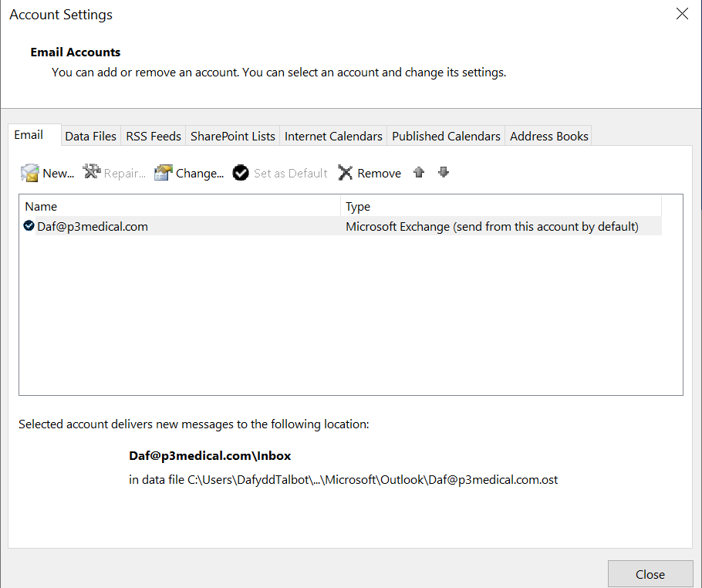Image resolution: width=702 pixels, height=588 pixels.
Task: Click the default account icon beside Daf@p3medical.com
Action: pos(29,225)
